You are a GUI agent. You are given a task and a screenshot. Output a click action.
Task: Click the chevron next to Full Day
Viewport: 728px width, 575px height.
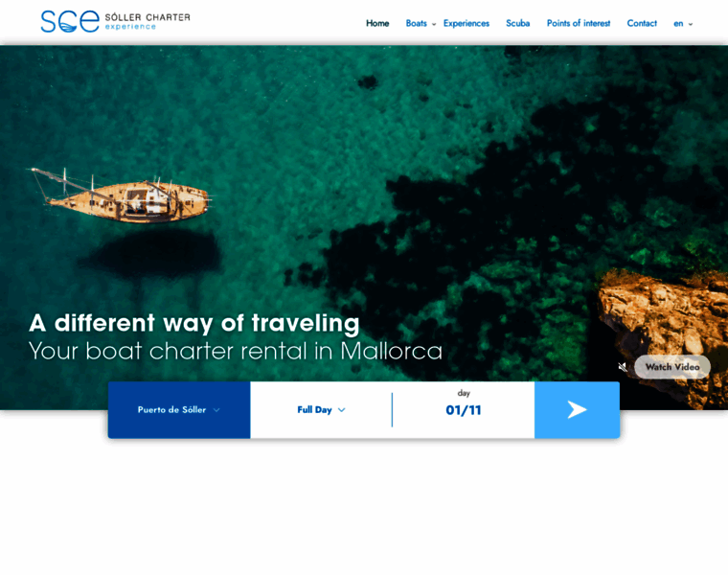click(x=342, y=410)
